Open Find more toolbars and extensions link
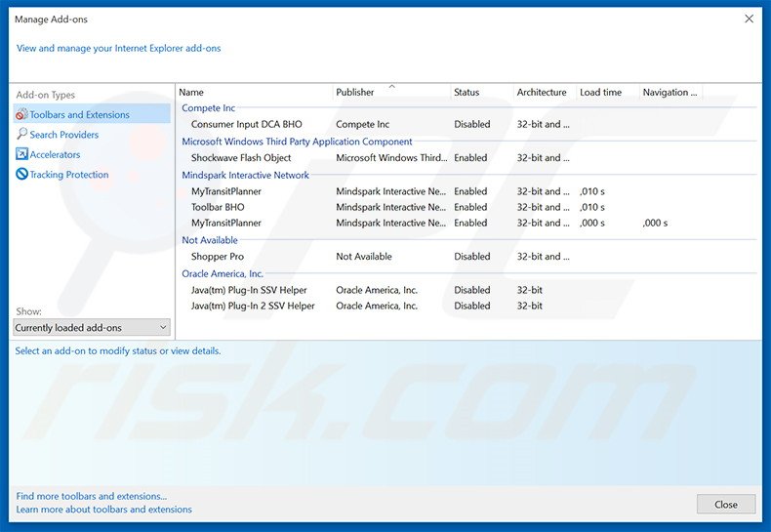771x532 pixels. [92, 496]
